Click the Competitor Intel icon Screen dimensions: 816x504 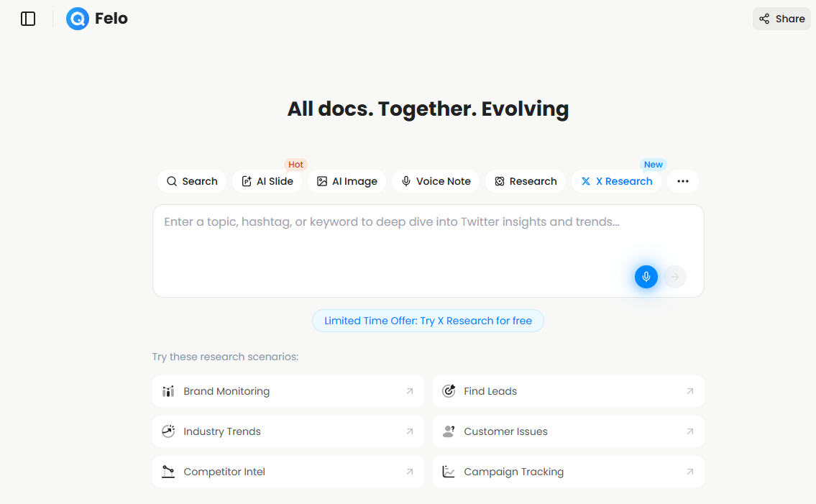pos(168,472)
